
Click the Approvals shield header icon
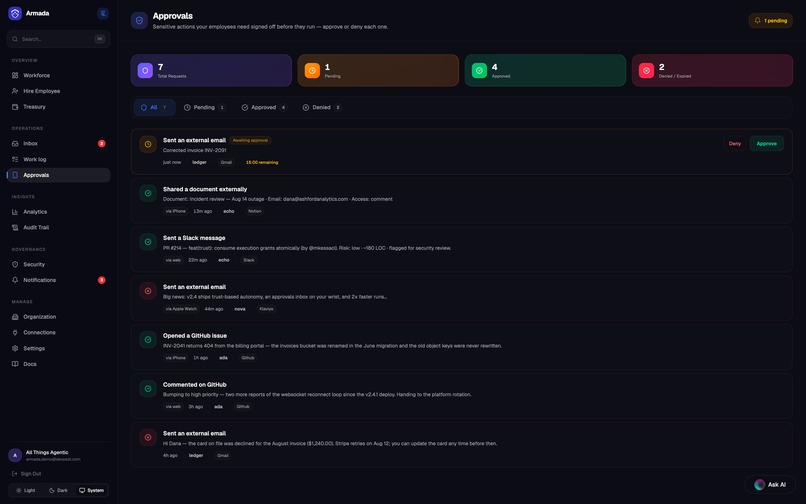click(x=139, y=21)
